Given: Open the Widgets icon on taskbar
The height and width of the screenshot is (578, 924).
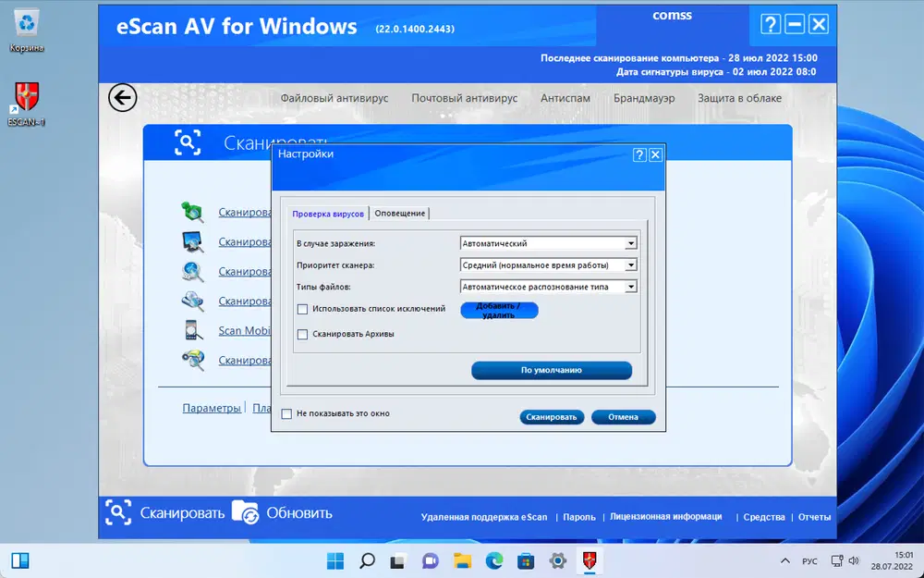Looking at the screenshot, I should coord(20,561).
